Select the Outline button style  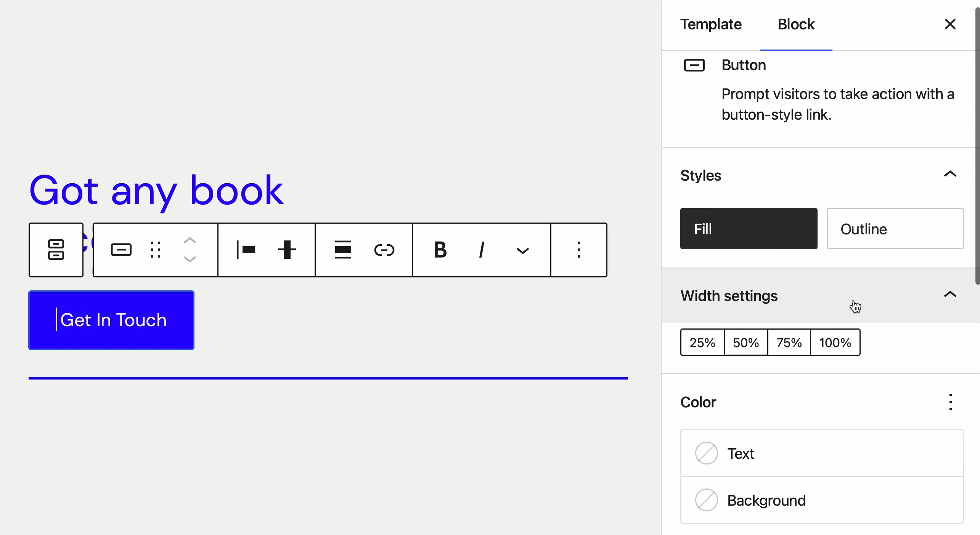point(895,229)
